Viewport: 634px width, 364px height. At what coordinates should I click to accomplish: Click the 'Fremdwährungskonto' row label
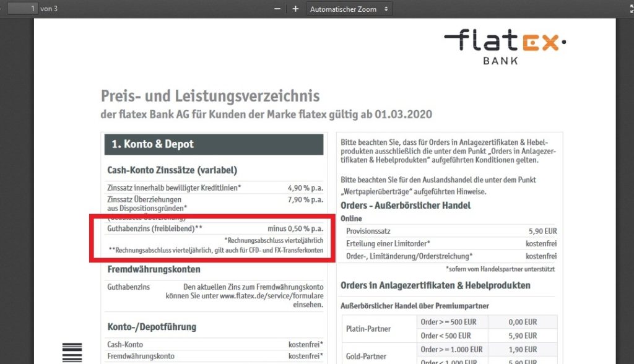coord(141,357)
